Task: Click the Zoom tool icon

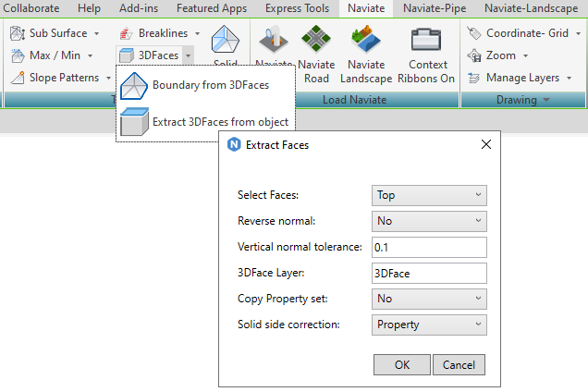Action: tap(474, 55)
